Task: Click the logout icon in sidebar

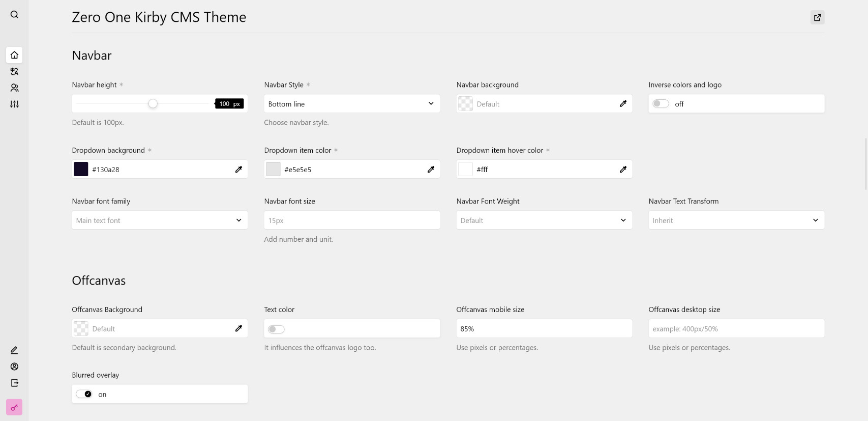Action: tap(14, 383)
